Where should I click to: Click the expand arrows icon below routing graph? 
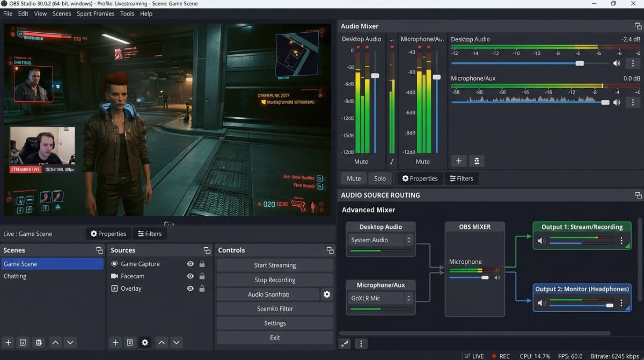point(345,344)
